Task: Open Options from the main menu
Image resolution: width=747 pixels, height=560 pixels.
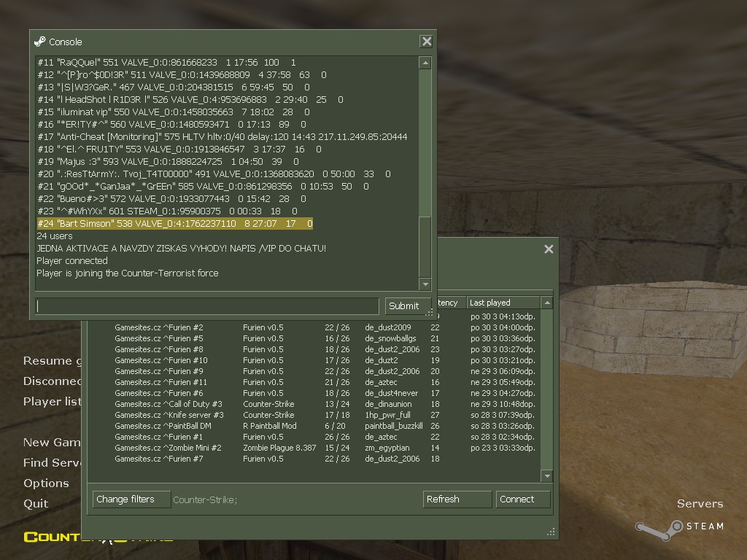Action: pyautogui.click(x=46, y=483)
